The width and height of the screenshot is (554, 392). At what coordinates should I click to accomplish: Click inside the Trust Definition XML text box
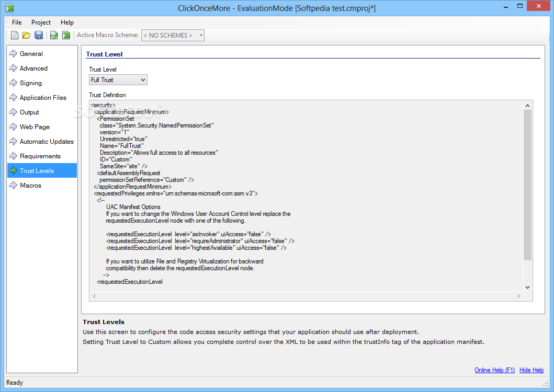(307, 197)
